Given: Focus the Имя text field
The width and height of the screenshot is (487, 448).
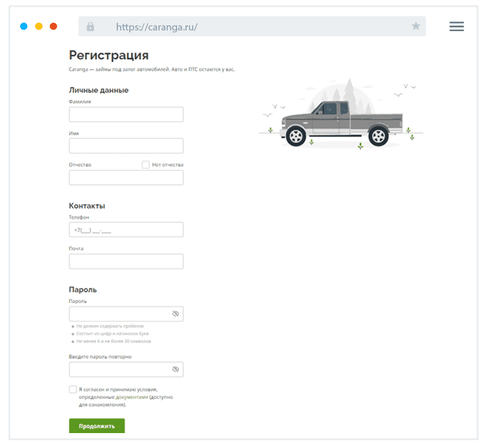Looking at the screenshot, I should tap(126, 146).
